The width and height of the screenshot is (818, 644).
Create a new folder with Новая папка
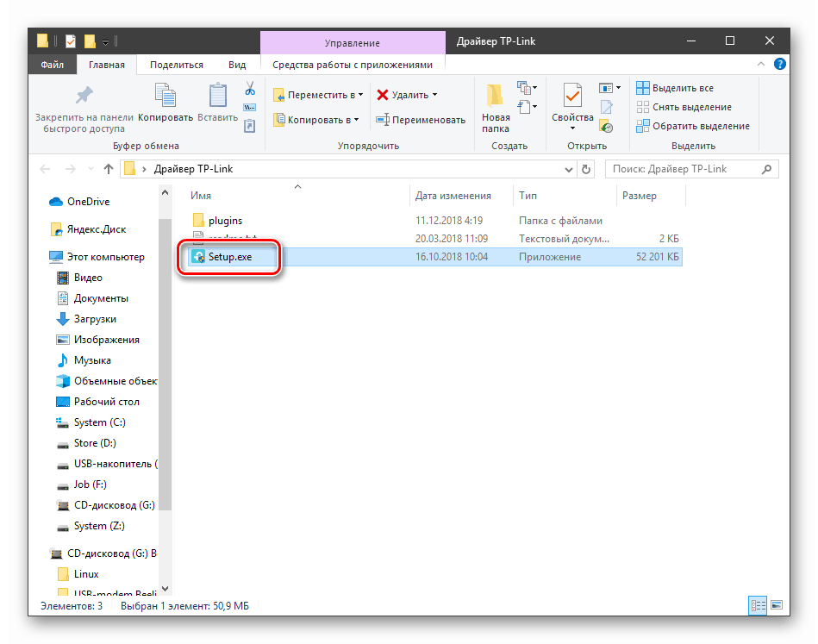click(x=495, y=109)
